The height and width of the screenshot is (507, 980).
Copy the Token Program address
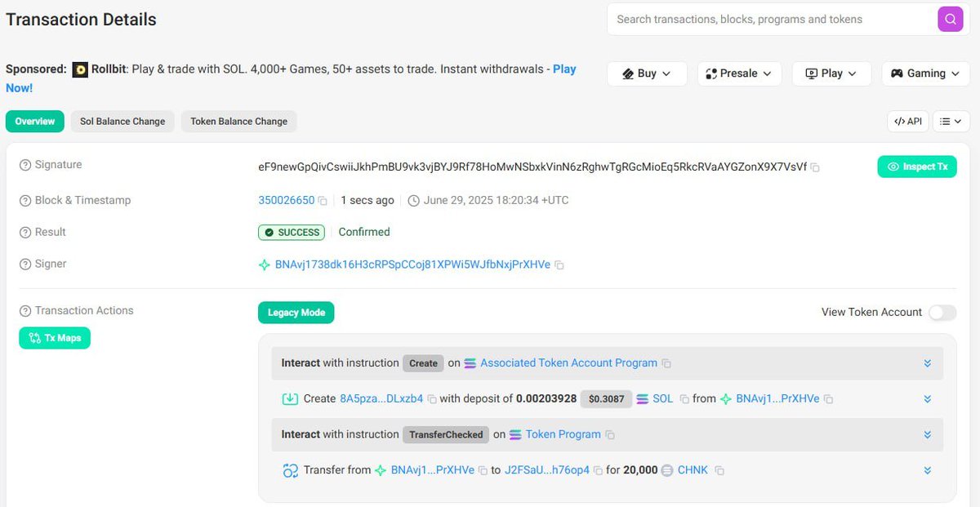point(610,435)
